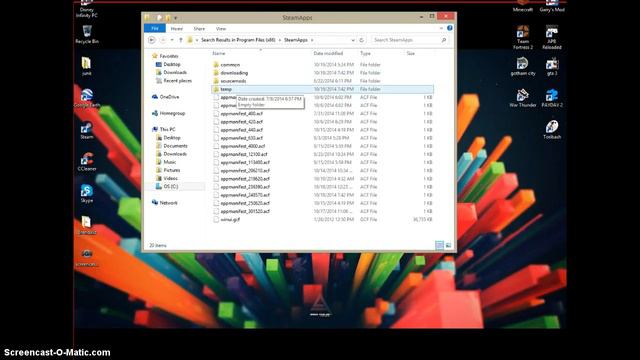640x360 pixels.
Task: Select Homegroup in navigation pane
Action: point(172,113)
